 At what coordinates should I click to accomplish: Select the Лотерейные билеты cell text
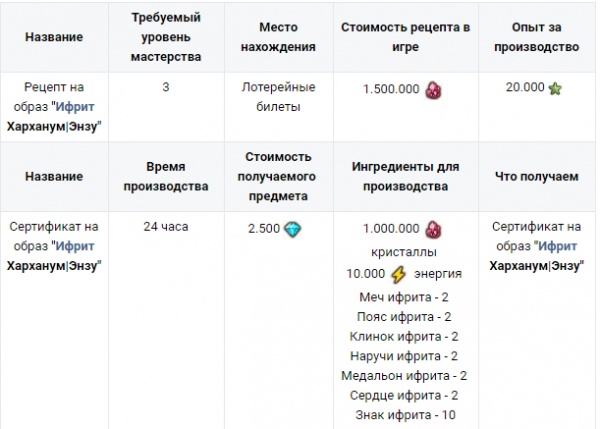pos(278,97)
